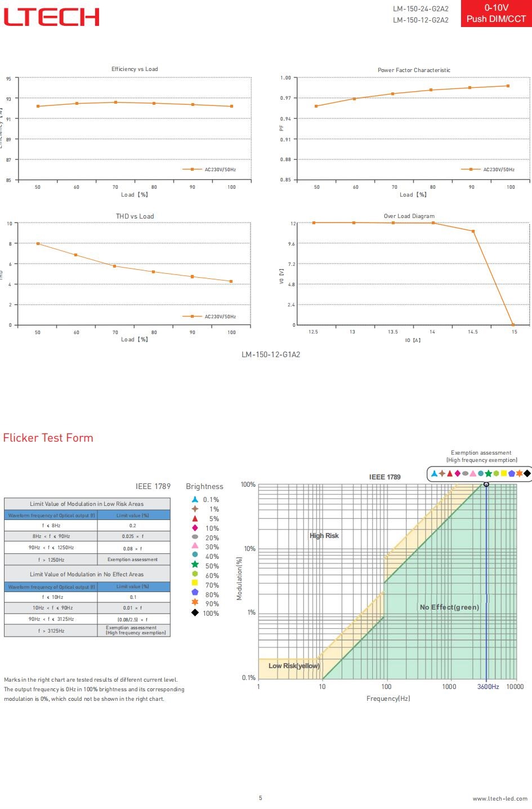Select the magenta diamond beside 10% brightness
The height and width of the screenshot is (809, 532).
(195, 528)
